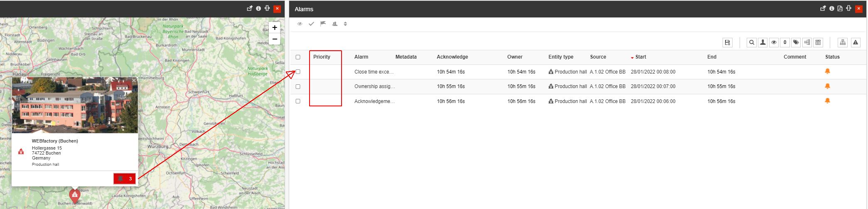Screen dimensions: 868x209
Task: Zoom in the map with plus button
Action: point(275,27)
